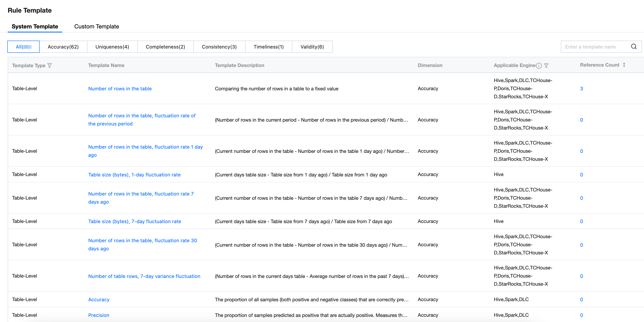Filter templates by Completeness(2)
Viewport: 644px width, 322px height.
[x=165, y=47]
